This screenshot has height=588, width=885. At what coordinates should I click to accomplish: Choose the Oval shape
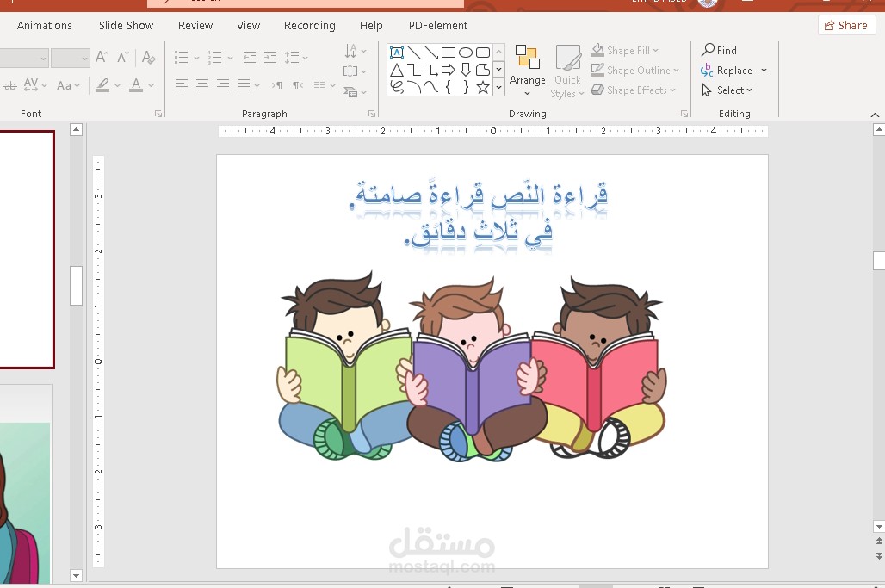tap(466, 53)
